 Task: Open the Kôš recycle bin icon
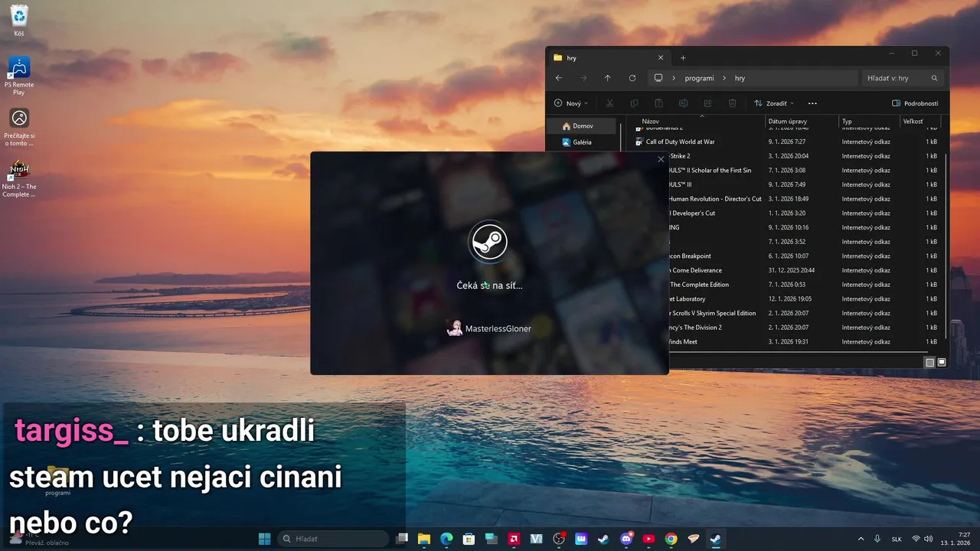[19, 21]
